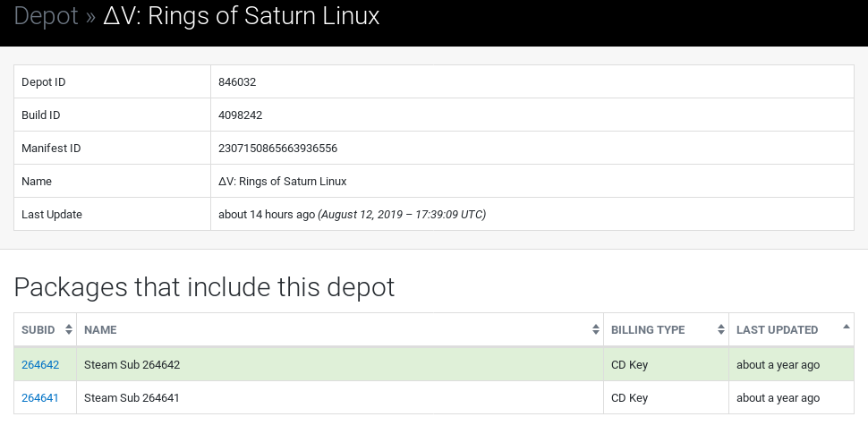Toggle the LAST UPDATED ascending sort arrow

point(846,327)
